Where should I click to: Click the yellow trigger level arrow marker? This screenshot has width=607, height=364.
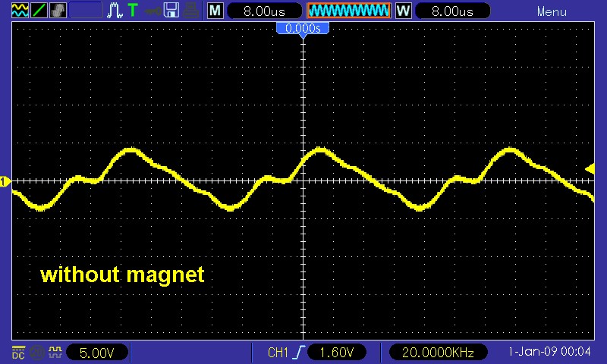coord(590,169)
